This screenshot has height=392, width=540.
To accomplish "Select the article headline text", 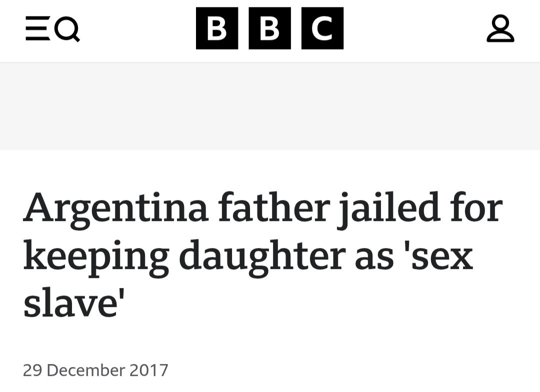I will (263, 255).
